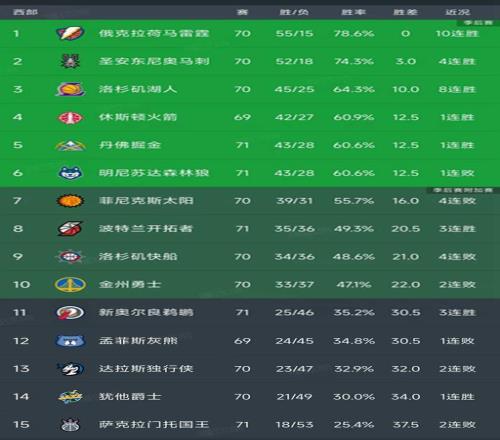Viewport: 500px width, 440px height.
Task: Click the Phoenix Suns logo
Action: (70, 201)
